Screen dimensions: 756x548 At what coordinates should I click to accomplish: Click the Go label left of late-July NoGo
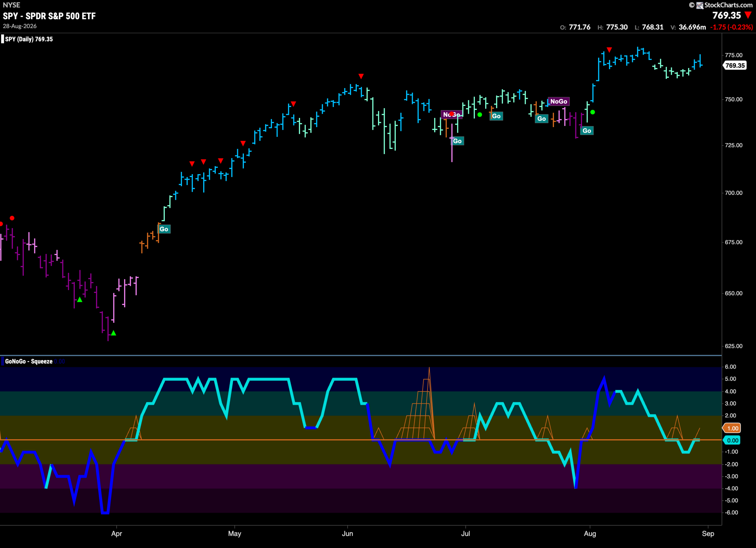(541, 119)
